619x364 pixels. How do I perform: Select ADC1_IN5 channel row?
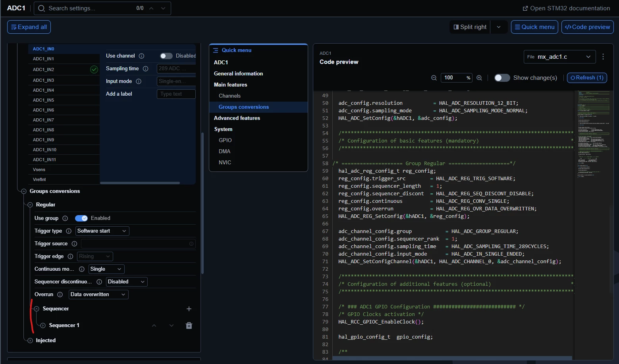pyautogui.click(x=64, y=100)
